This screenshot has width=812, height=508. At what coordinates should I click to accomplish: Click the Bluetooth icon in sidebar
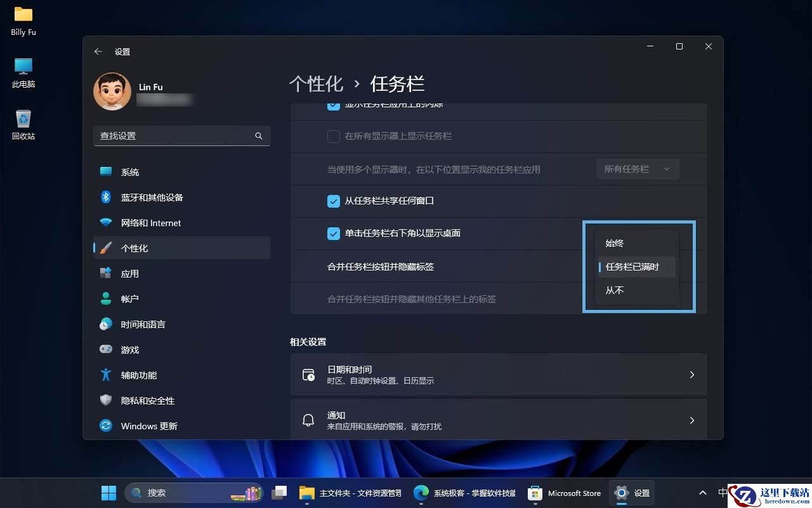106,197
